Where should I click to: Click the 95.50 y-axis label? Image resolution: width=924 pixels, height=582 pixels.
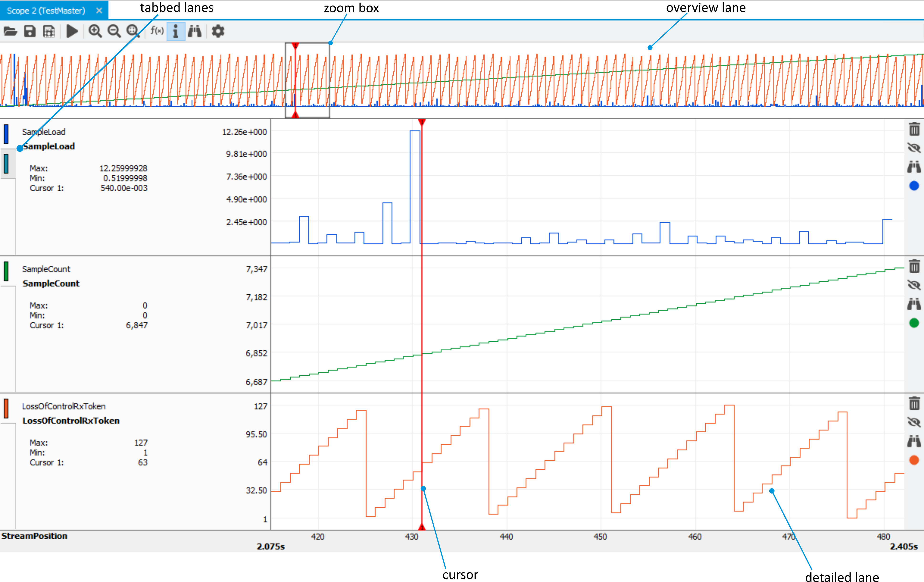pos(256,434)
